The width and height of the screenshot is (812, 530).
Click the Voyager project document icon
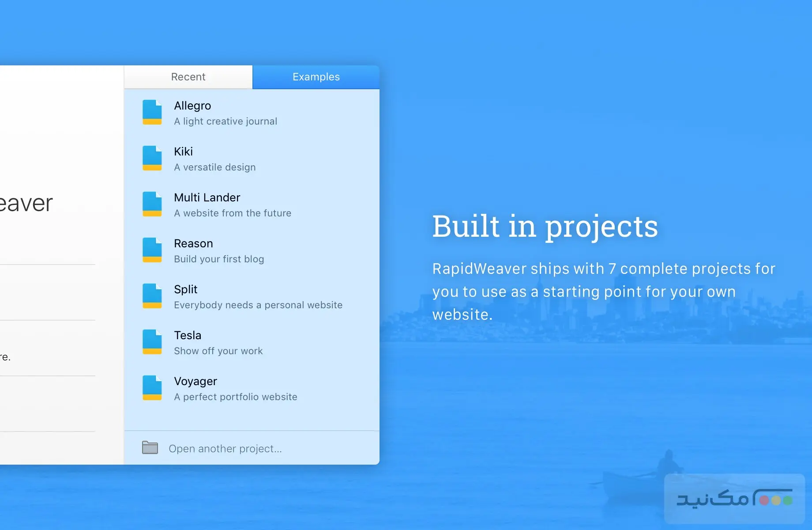[152, 388]
